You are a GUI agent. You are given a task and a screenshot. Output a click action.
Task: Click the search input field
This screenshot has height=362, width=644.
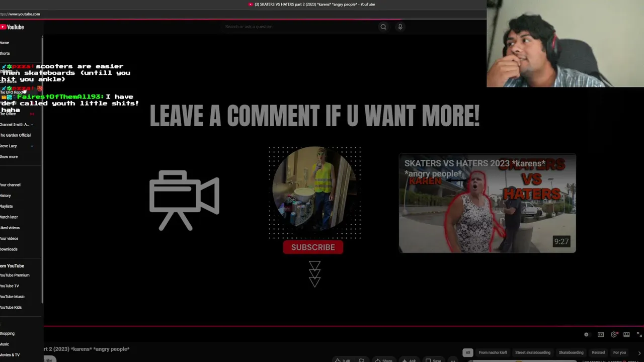(298, 27)
